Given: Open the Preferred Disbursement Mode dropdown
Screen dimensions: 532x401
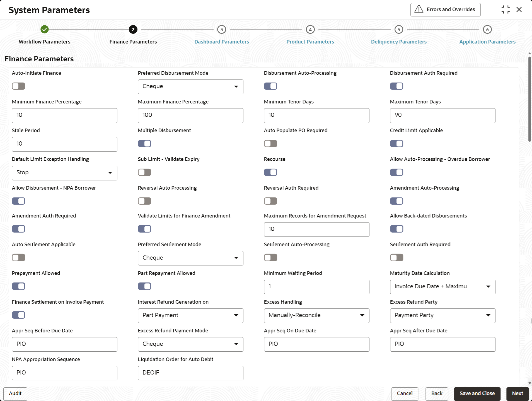Looking at the screenshot, I should pos(190,87).
